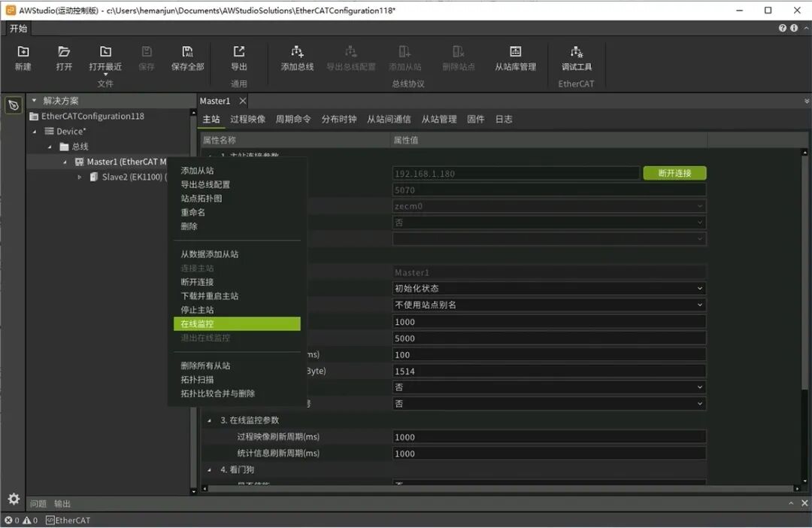Switch to the 过程映像 tab
The image size is (812, 528).
[x=248, y=120]
